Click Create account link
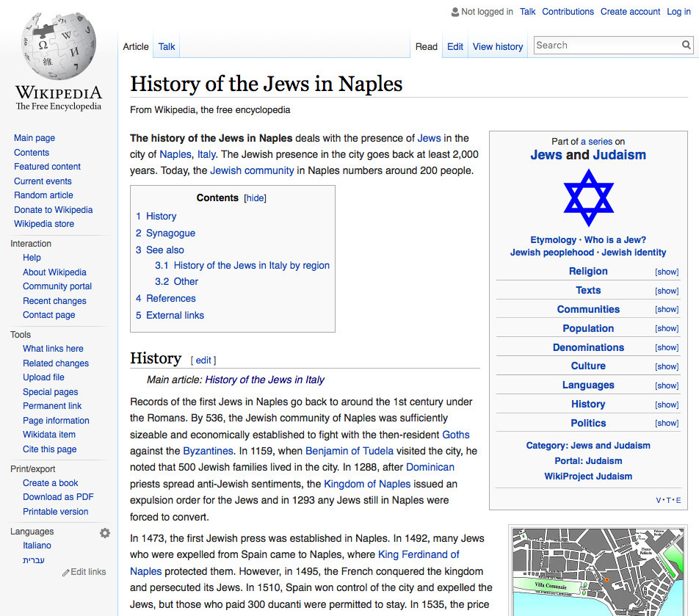This screenshot has width=699, height=616. [x=630, y=12]
